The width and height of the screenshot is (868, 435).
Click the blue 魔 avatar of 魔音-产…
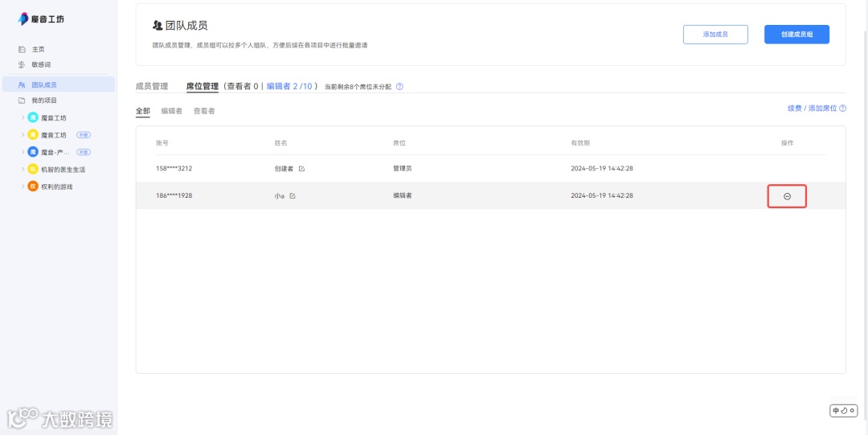pos(33,152)
